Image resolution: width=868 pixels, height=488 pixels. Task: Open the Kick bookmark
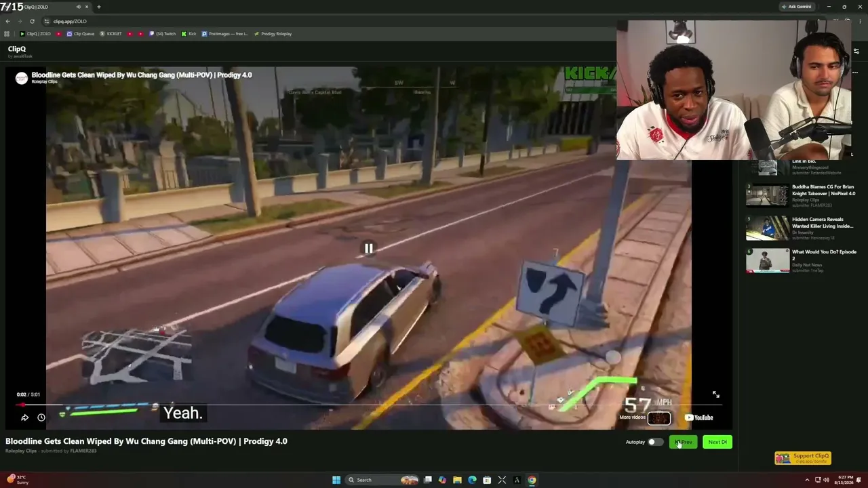tap(189, 34)
